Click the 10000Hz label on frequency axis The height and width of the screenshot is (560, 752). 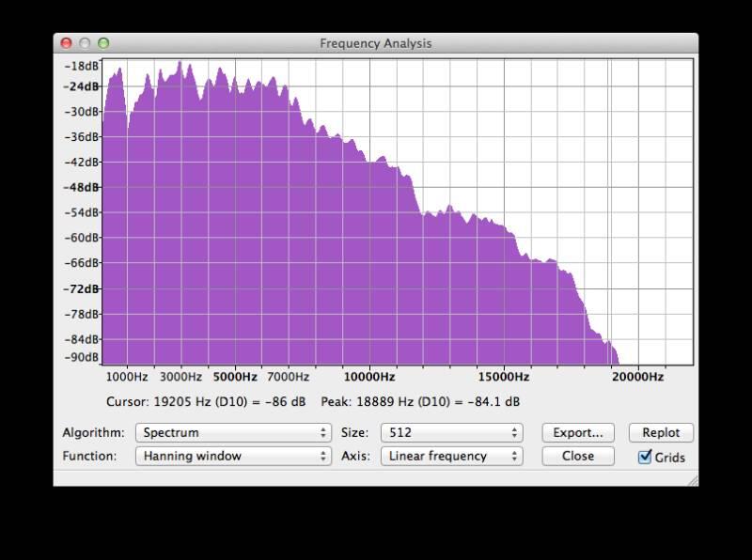coord(369,377)
